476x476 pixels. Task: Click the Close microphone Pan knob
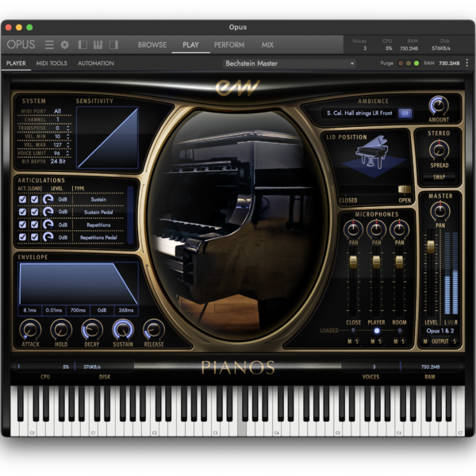tap(353, 229)
